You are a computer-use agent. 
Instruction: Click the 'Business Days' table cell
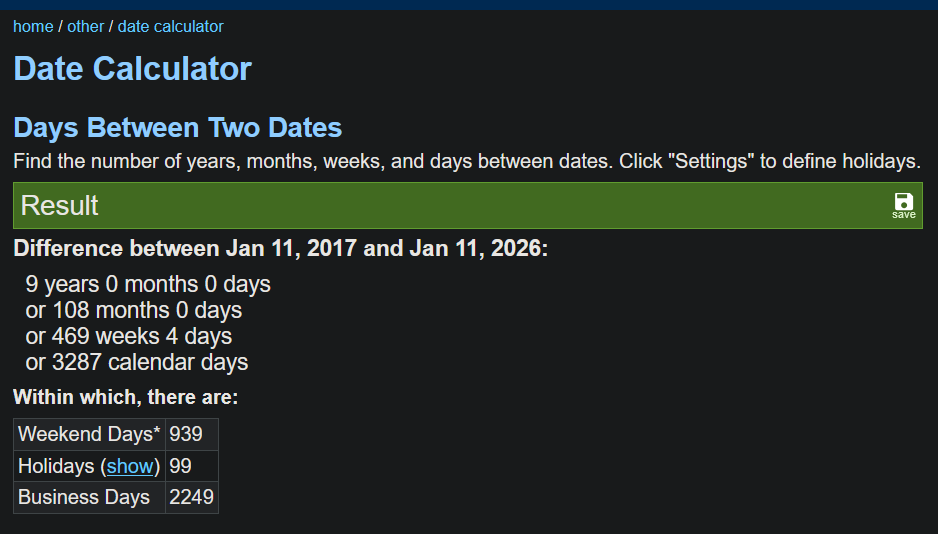point(84,497)
